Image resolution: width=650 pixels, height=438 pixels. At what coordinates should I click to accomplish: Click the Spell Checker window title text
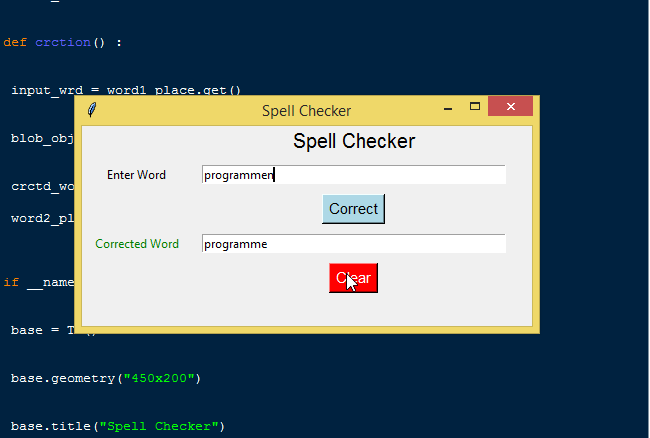306,111
